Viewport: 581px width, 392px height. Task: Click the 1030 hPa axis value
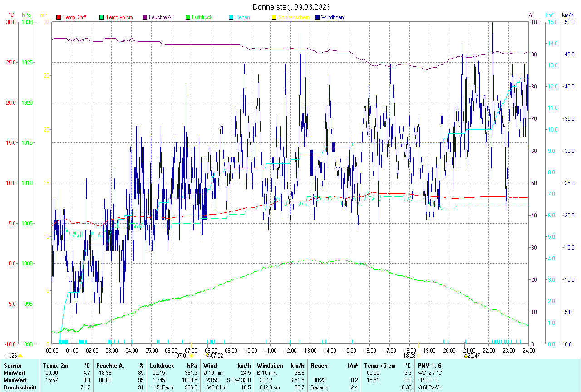point(28,22)
